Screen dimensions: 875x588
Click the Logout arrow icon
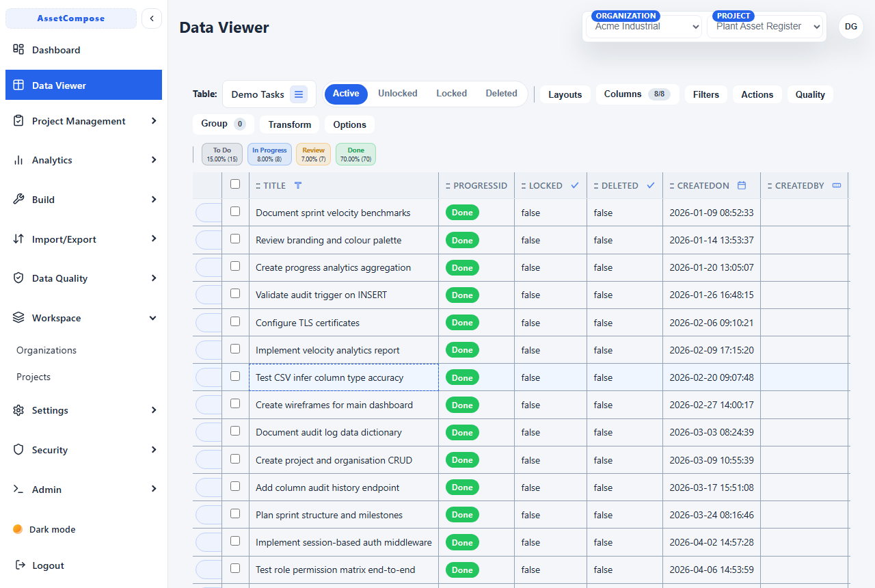19,565
